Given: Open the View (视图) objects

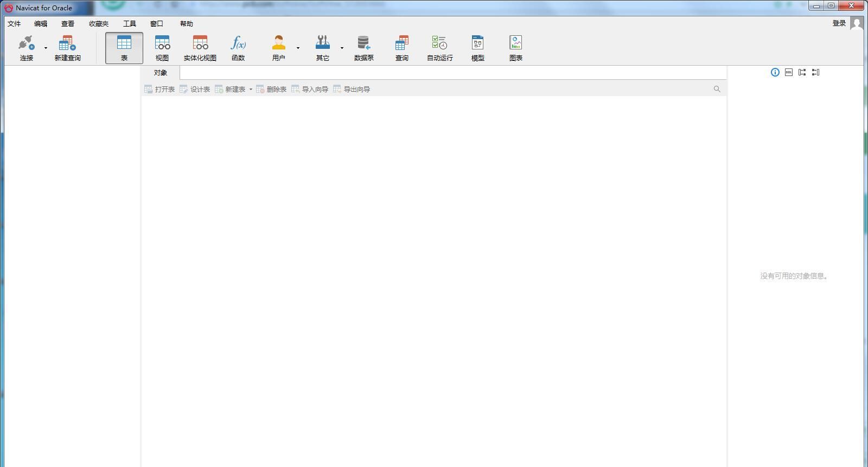Looking at the screenshot, I should 162,48.
